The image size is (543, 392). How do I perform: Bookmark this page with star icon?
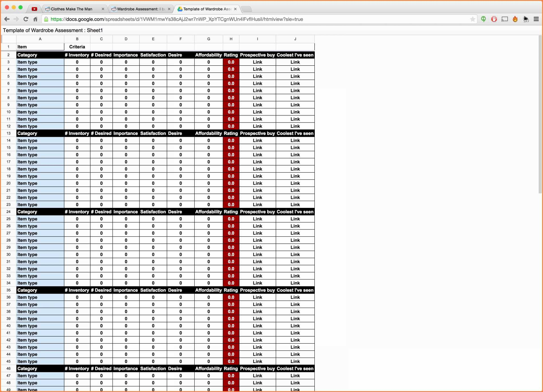point(473,19)
